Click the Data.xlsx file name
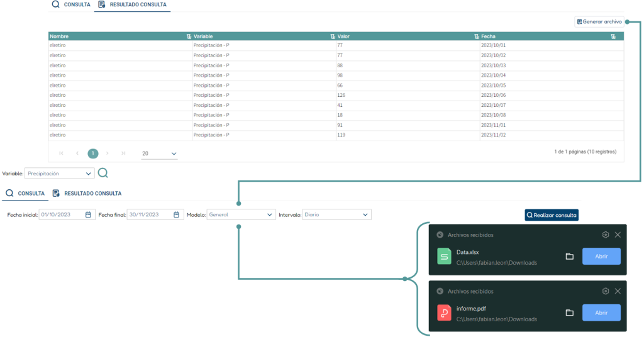The width and height of the screenshot is (644, 337). pyautogui.click(x=467, y=253)
